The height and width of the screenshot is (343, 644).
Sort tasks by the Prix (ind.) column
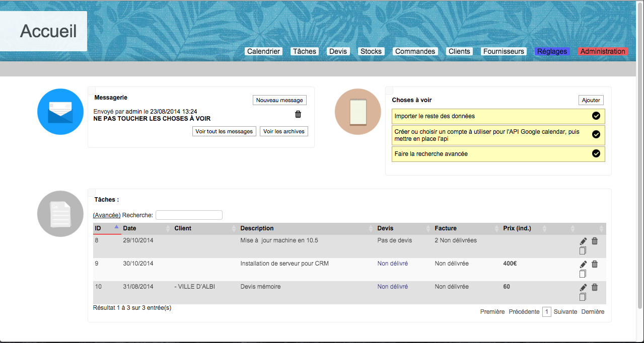[524, 228]
